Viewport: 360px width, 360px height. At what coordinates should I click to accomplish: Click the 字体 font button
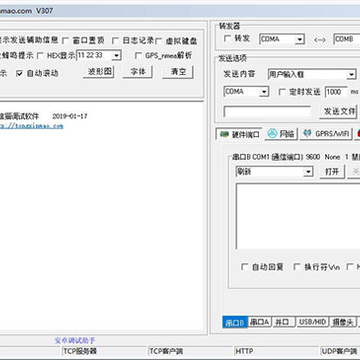click(x=137, y=72)
